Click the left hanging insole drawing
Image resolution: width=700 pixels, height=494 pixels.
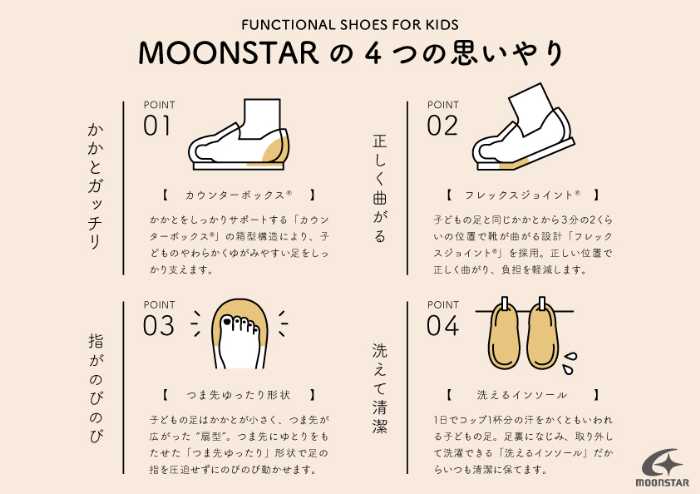pos(505,333)
